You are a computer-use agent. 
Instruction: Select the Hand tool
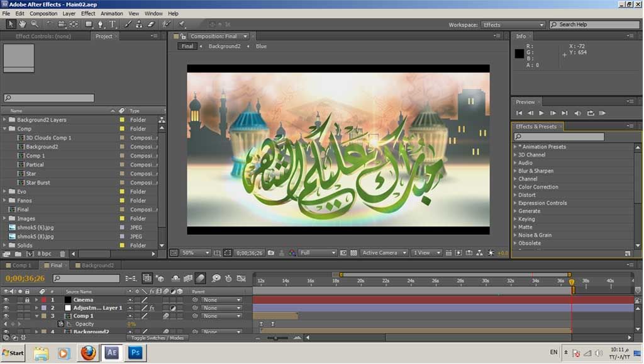[22, 25]
